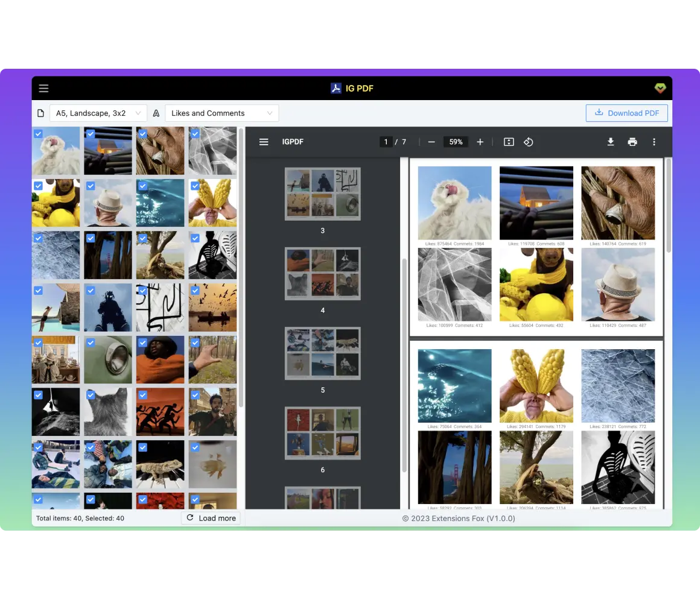Click the heart extension icon top right
This screenshot has width=700, height=600.
pyautogui.click(x=660, y=87)
